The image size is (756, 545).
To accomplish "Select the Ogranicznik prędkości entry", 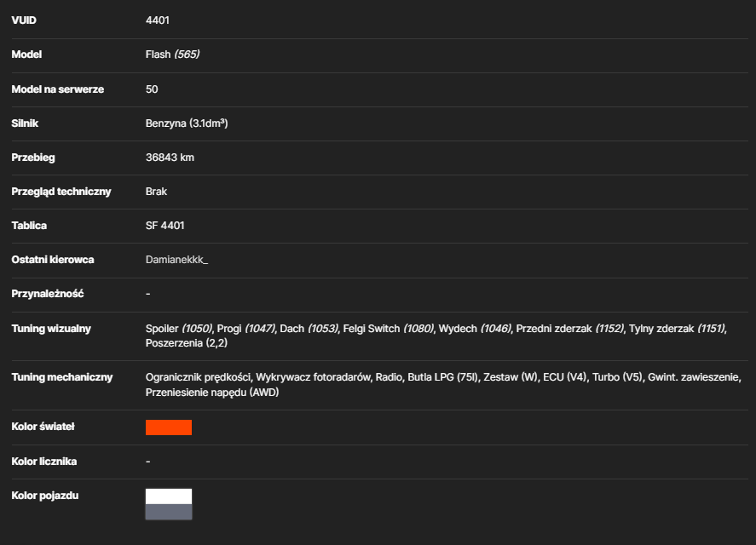I will coord(198,377).
